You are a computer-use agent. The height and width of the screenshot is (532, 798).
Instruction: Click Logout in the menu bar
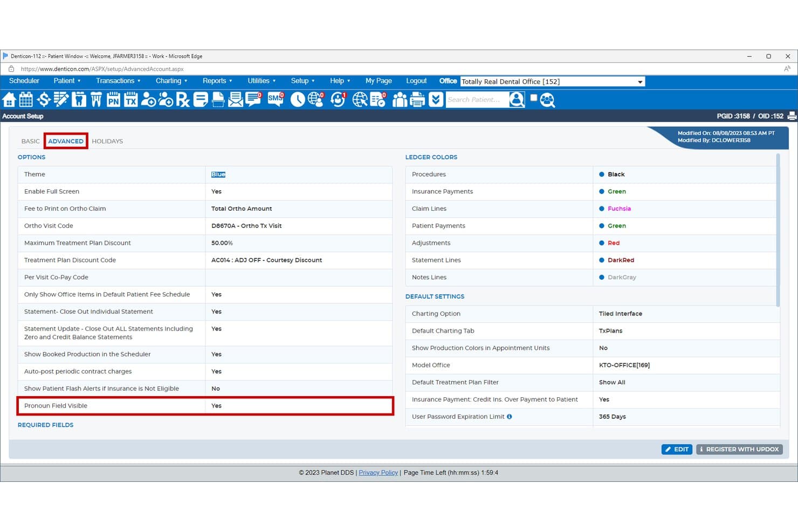(x=416, y=81)
